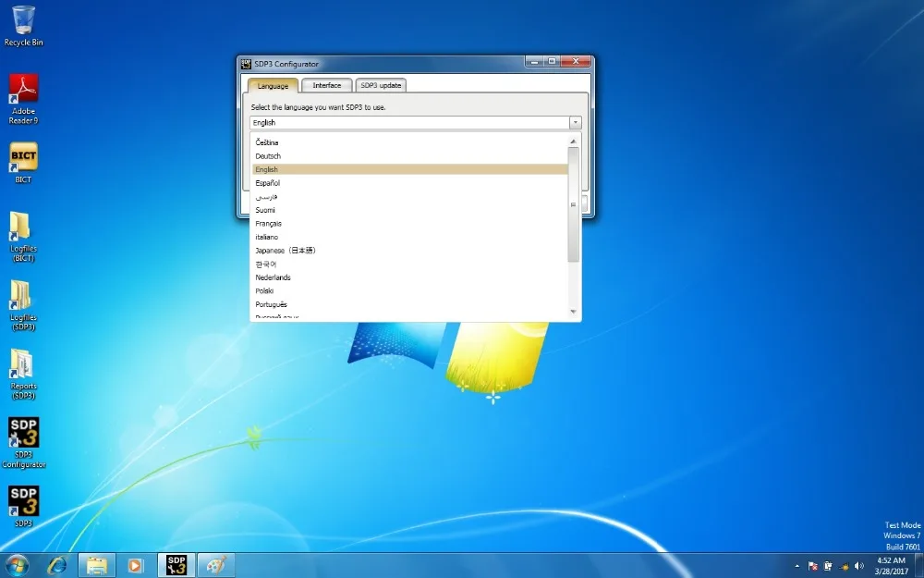Choose Português from the language list
Screen dimensions: 924x578
(409, 304)
